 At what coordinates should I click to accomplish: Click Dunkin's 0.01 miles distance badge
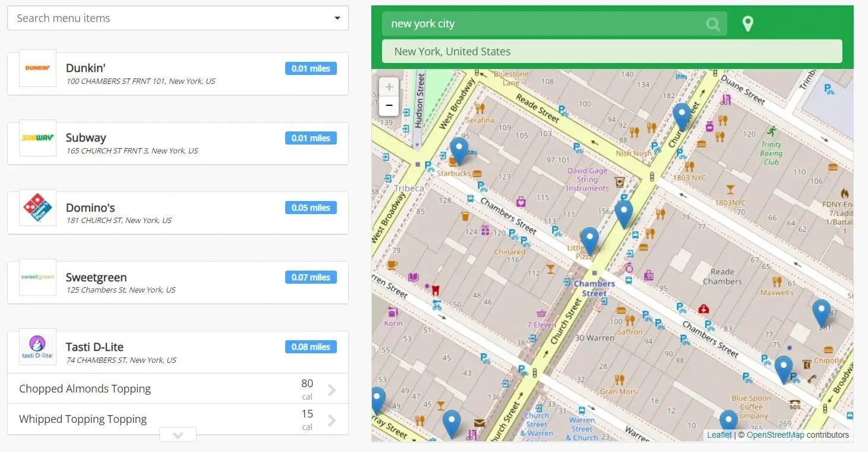click(311, 68)
